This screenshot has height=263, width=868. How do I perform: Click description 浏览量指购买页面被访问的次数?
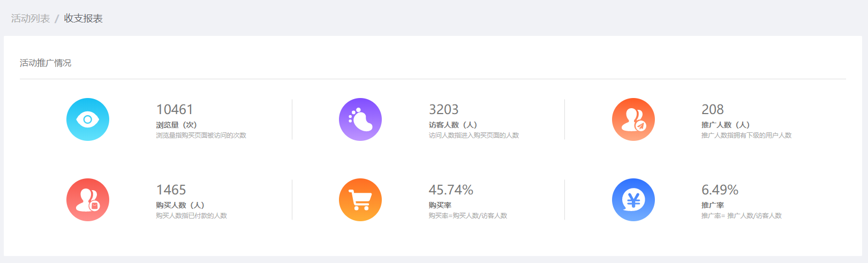(201, 136)
